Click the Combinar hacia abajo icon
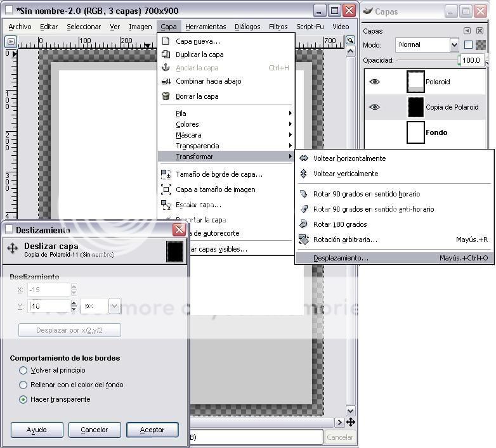The image size is (496, 448). 166,81
